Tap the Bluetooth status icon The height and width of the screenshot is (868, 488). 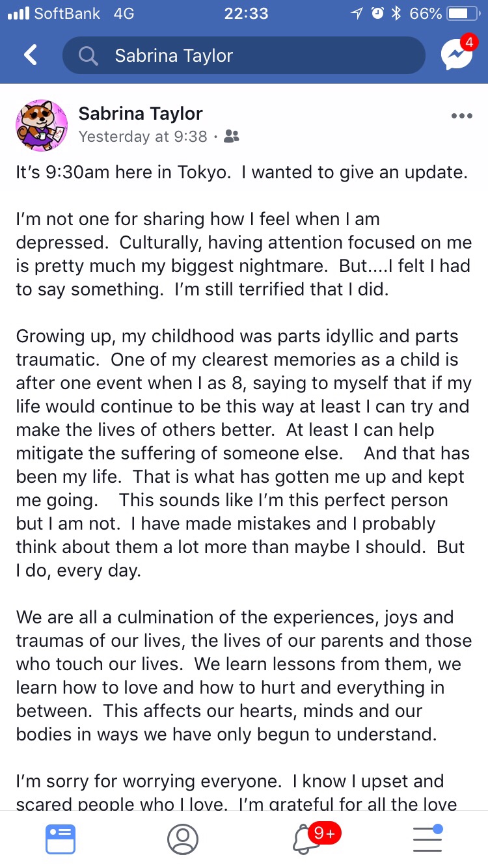(396, 14)
